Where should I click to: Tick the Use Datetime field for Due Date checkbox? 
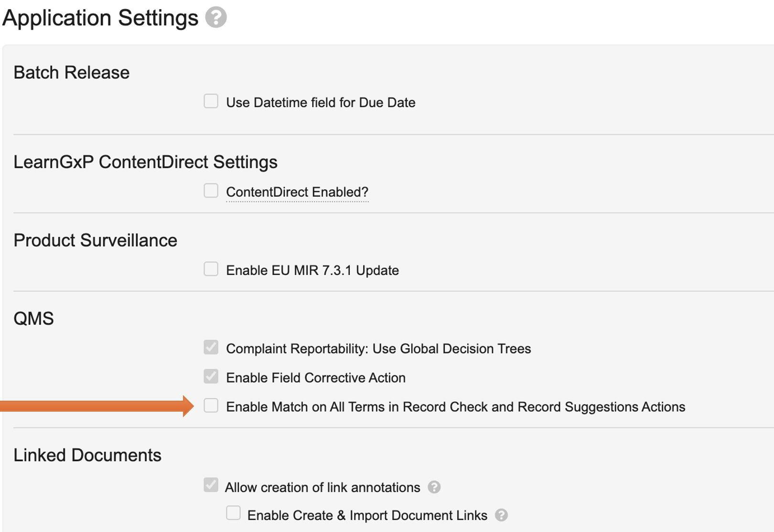pos(211,101)
